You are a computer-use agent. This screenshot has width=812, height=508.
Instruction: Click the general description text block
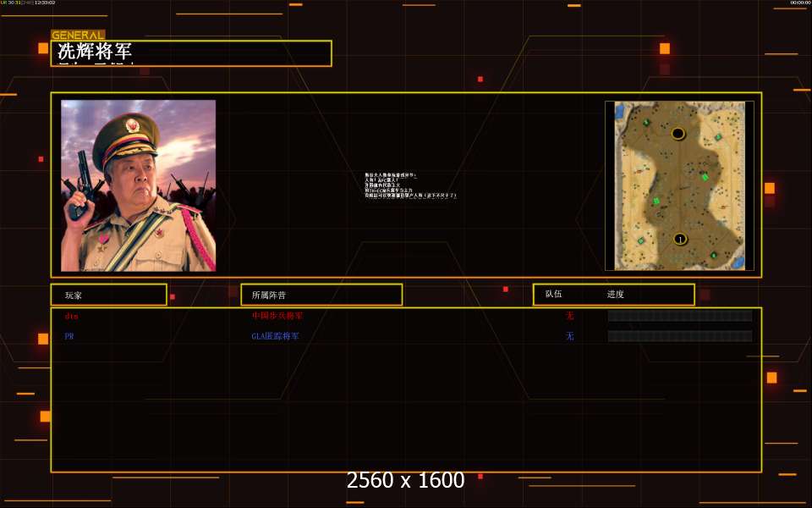[410, 185]
